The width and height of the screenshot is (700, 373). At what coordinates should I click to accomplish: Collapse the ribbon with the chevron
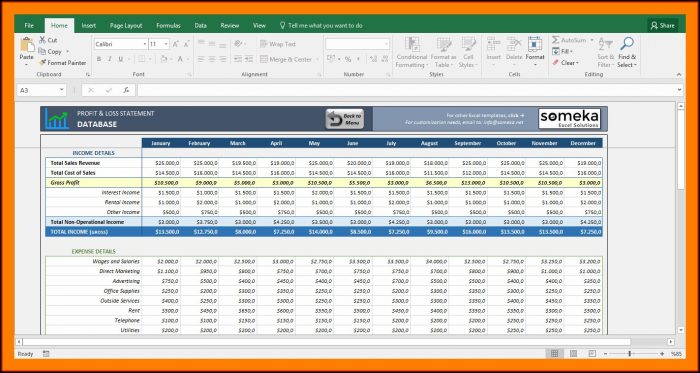[x=679, y=75]
